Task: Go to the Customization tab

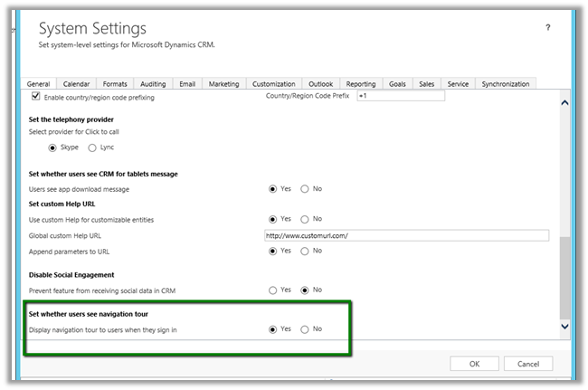Action: tap(273, 84)
